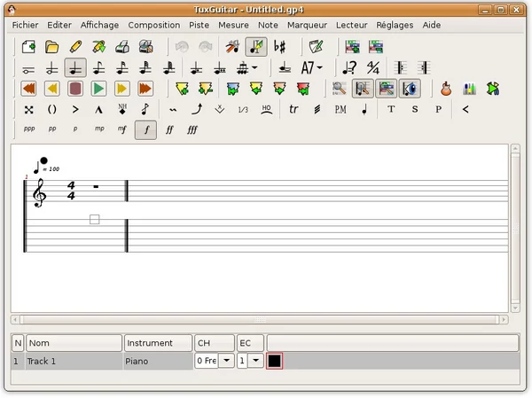Click the Add track icon
532x398 pixels.
click(353, 47)
